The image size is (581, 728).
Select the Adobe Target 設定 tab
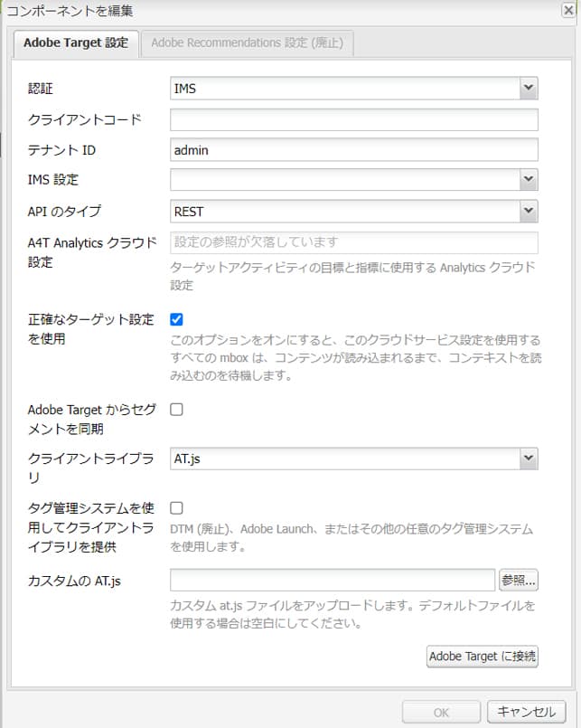coord(76,43)
